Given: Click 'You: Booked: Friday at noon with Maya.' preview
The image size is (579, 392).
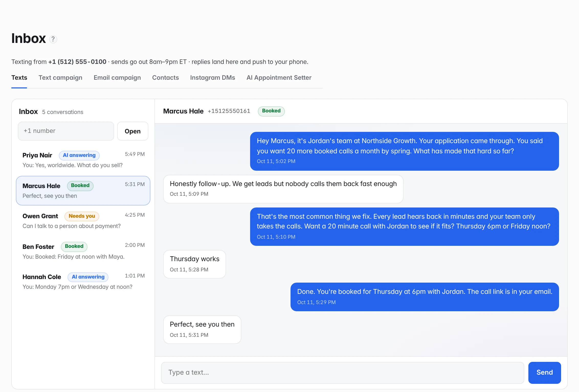Looking at the screenshot, I should pos(74,257).
